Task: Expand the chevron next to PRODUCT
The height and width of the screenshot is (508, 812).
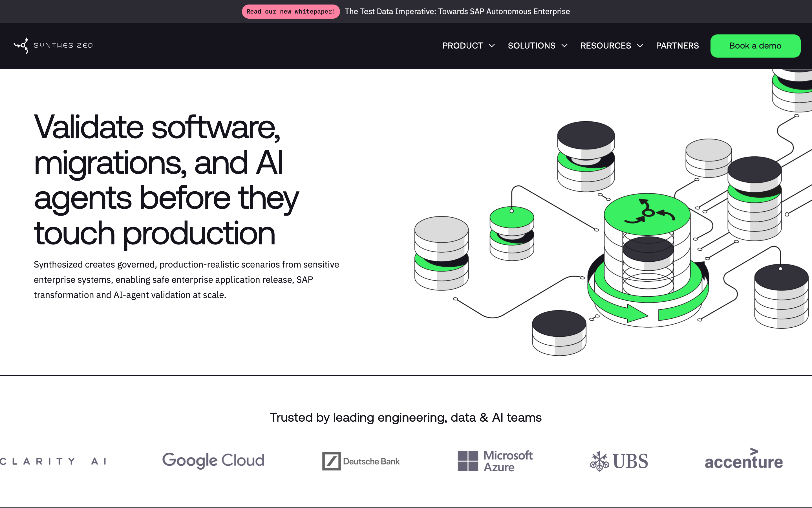Action: [x=492, y=46]
